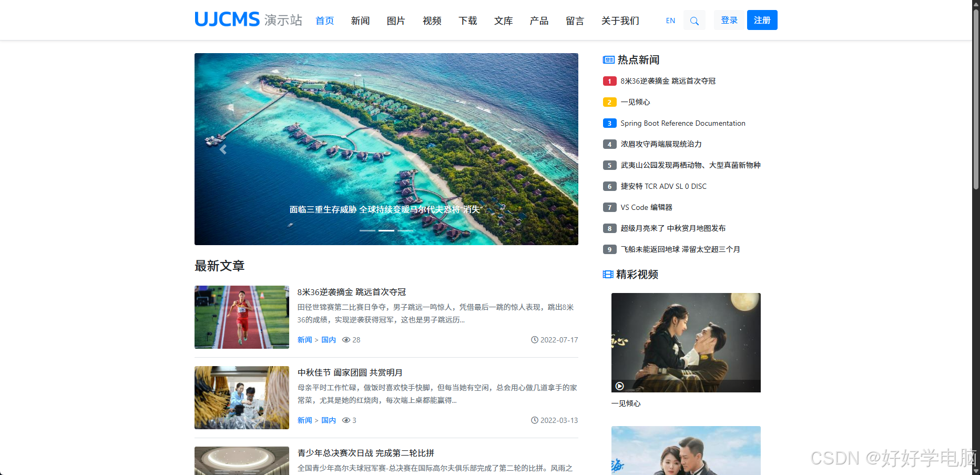The image size is (980, 475).
Task: Play the 一见倾心 video icon
Action: coord(620,386)
